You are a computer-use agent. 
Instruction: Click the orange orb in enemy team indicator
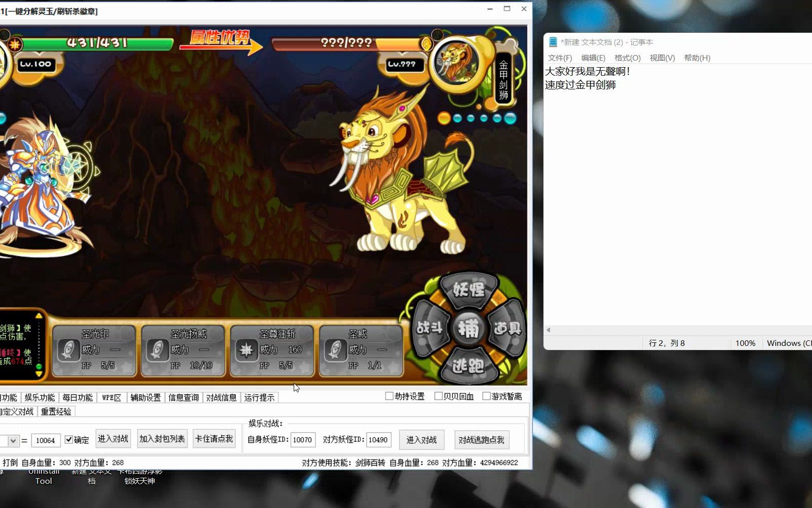[x=444, y=119]
